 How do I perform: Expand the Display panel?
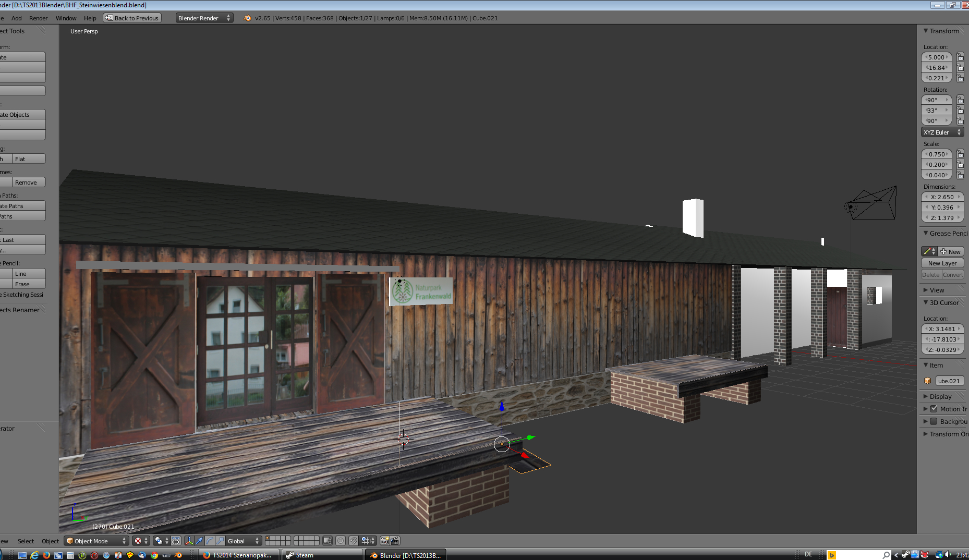[940, 396]
